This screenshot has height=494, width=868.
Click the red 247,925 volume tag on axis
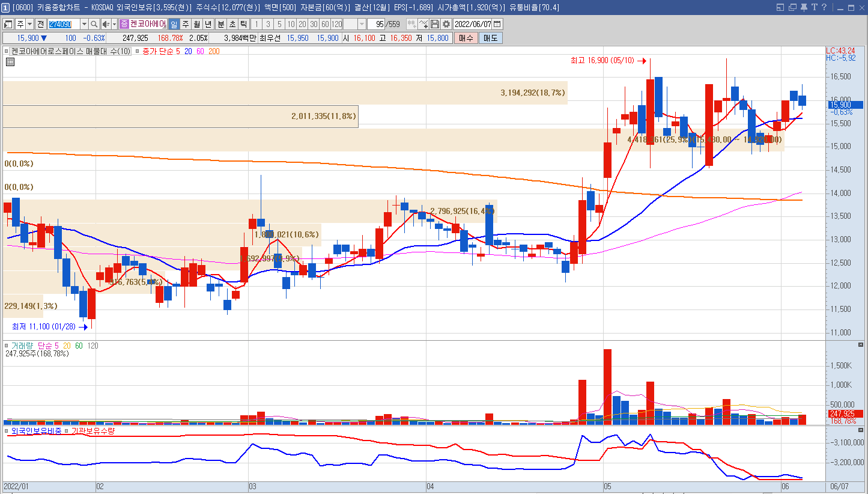click(x=845, y=413)
